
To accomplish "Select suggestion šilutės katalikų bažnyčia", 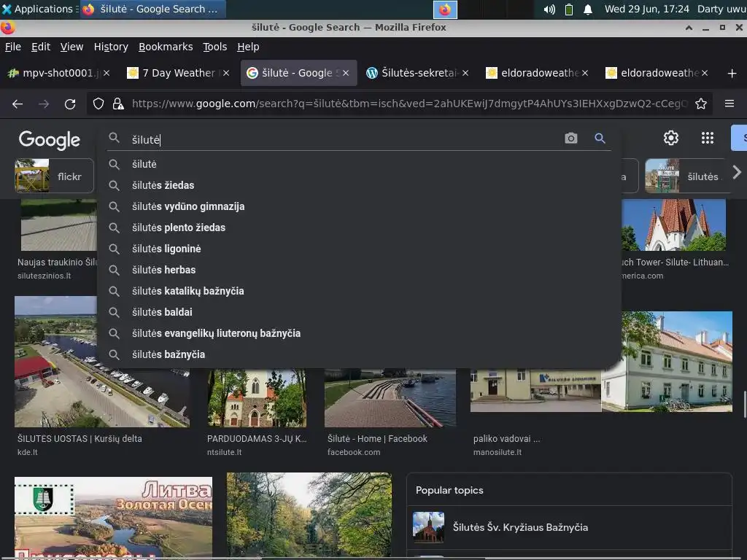I will coord(359,291).
